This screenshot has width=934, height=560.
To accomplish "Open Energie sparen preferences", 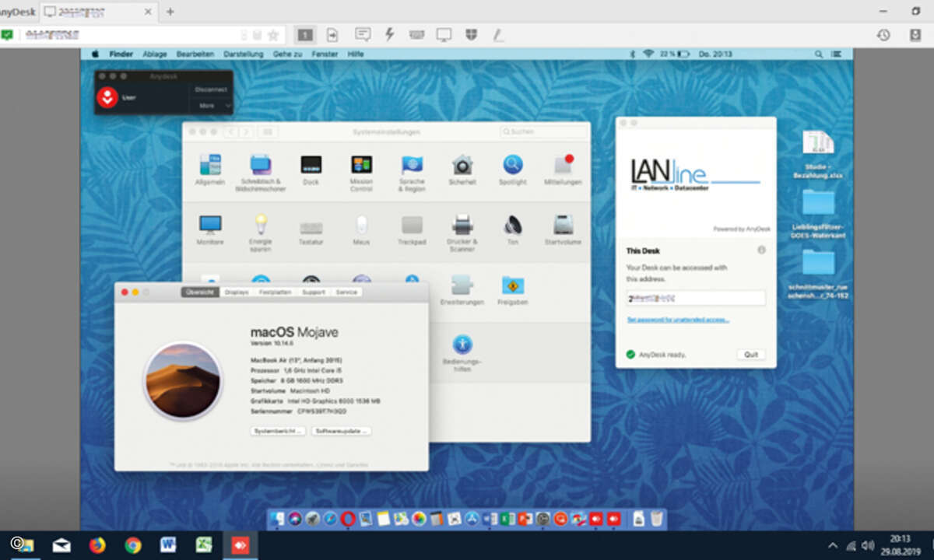I will point(260,233).
